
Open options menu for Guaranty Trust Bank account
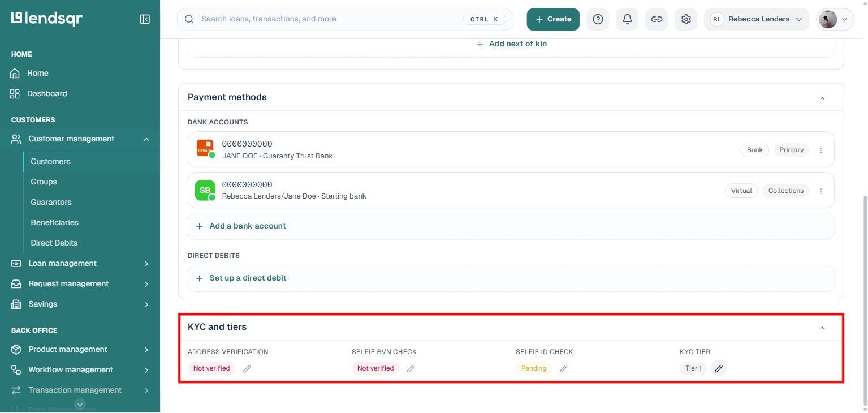tap(821, 150)
